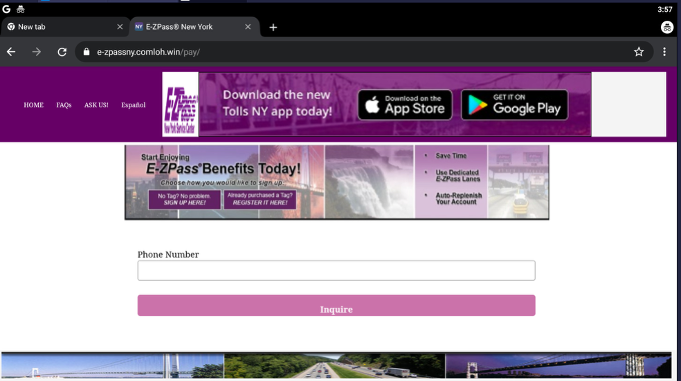Click the 3:57 clock in status bar
Viewport: 681px width, 381px height.
click(664, 9)
